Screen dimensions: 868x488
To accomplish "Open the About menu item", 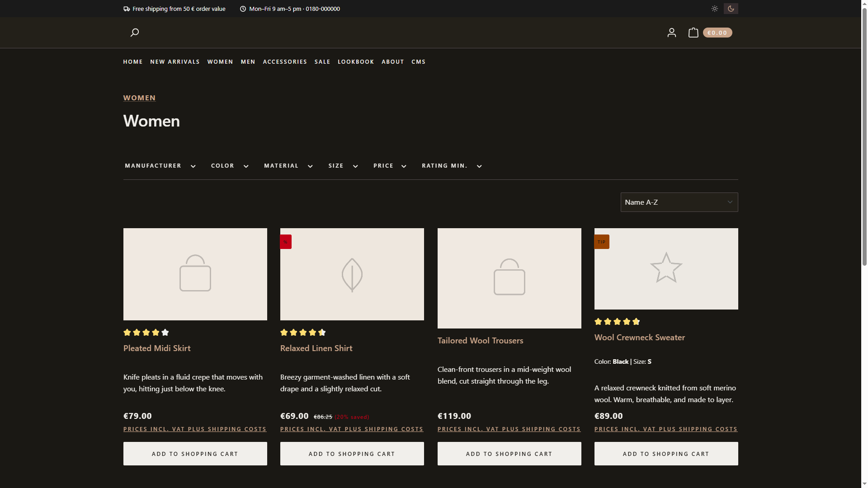I will pos(392,62).
